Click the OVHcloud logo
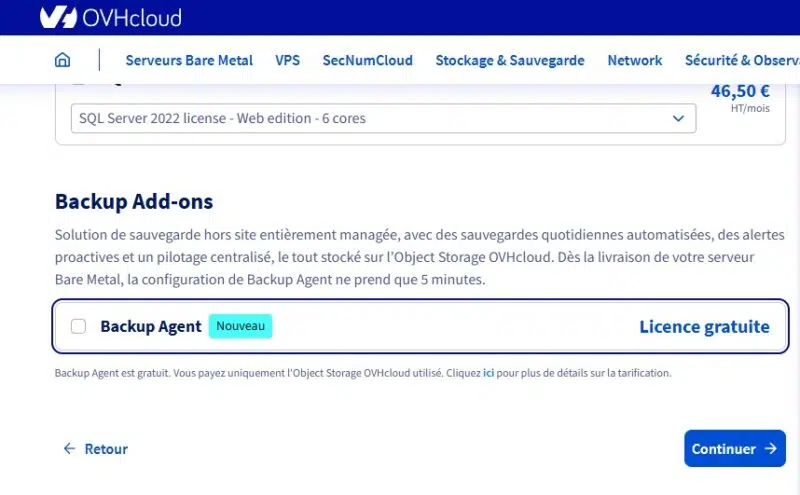800x495 pixels. pyautogui.click(x=110, y=18)
